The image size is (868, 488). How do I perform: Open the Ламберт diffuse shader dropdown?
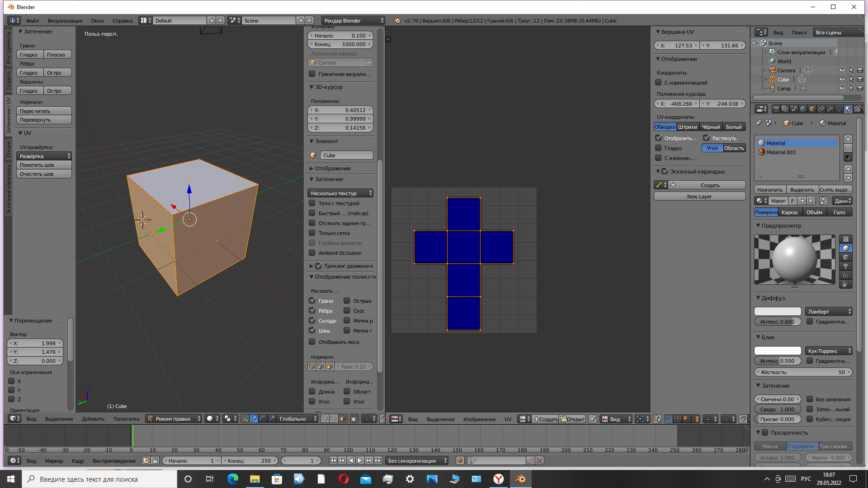[828, 311]
